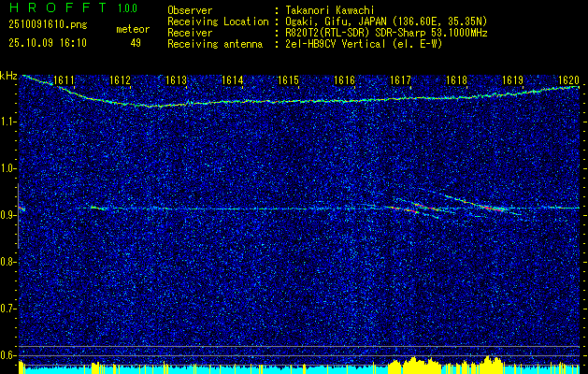Click time marker 1611
Image resolution: width=588 pixels, height=374 pixels.
tap(65, 79)
